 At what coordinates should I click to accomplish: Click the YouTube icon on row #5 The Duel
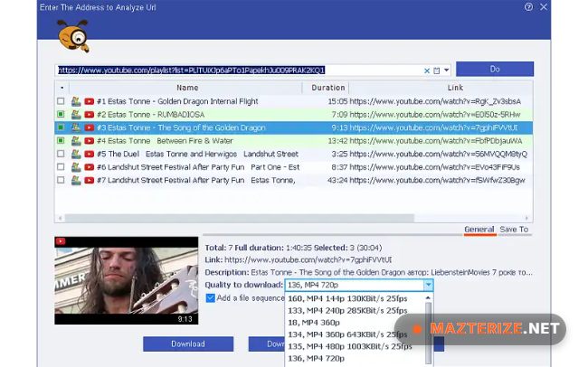pos(90,154)
